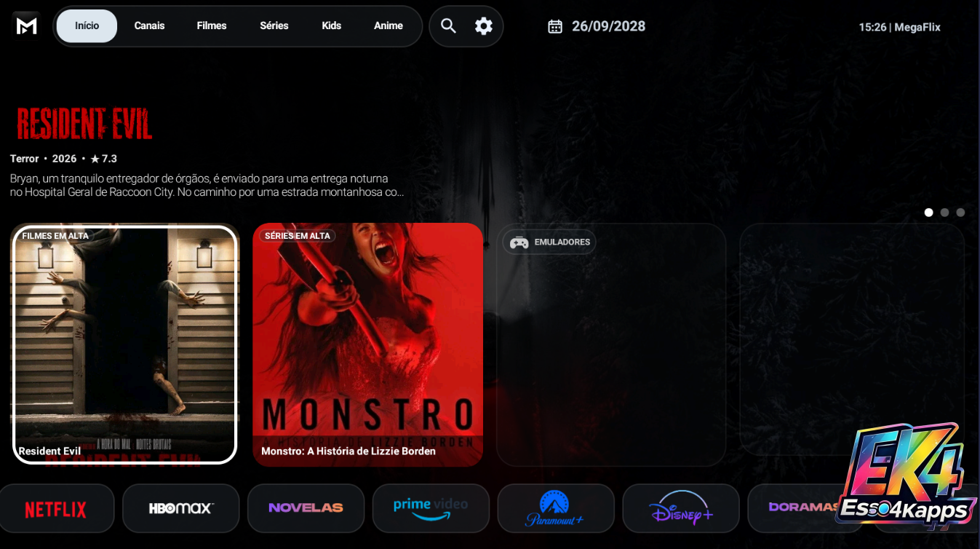Click the MegaFlix M logo

[27, 26]
